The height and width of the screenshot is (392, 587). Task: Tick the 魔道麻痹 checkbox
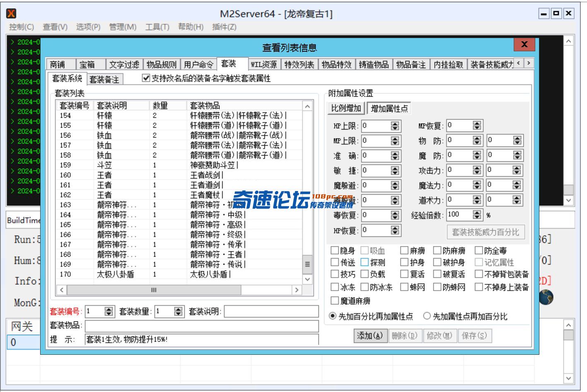tap(334, 301)
